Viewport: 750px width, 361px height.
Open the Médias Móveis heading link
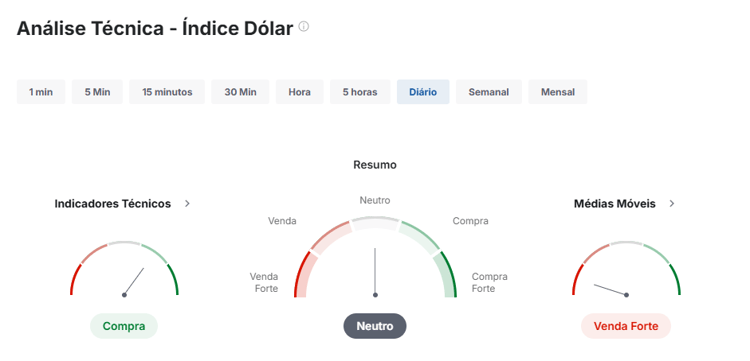pyautogui.click(x=615, y=204)
